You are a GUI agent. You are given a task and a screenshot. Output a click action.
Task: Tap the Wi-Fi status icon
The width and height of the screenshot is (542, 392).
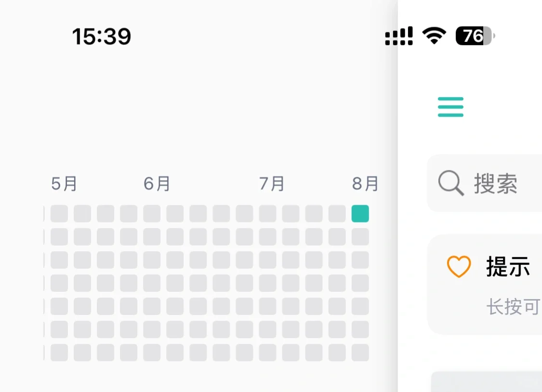pos(434,36)
